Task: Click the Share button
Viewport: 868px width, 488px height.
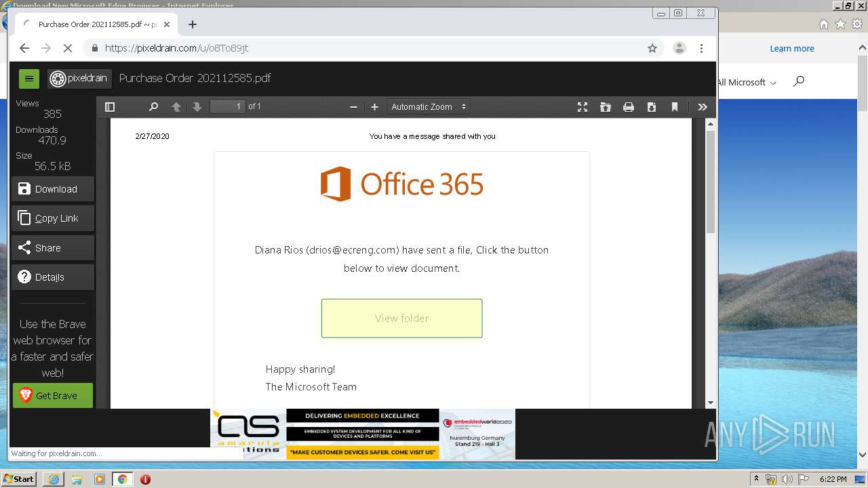Action: pos(53,248)
